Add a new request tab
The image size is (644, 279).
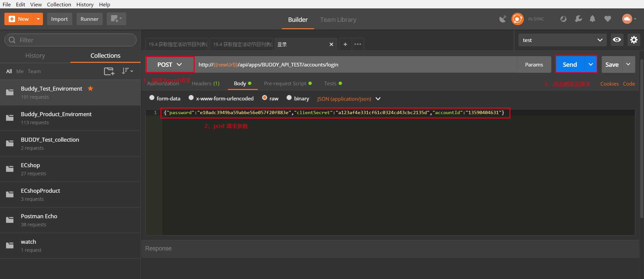pyautogui.click(x=345, y=44)
